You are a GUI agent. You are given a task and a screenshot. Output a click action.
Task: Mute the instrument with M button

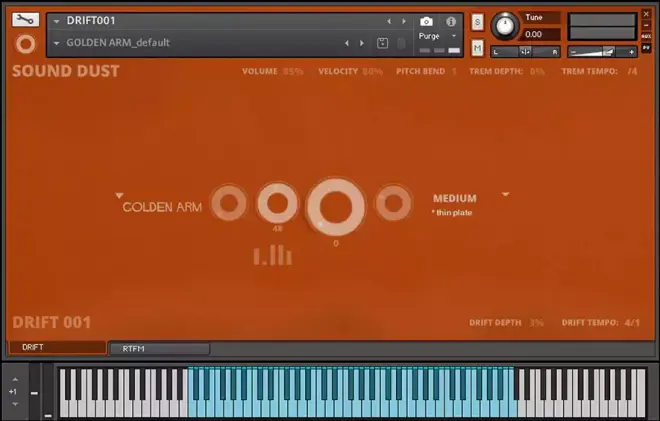pyautogui.click(x=477, y=48)
